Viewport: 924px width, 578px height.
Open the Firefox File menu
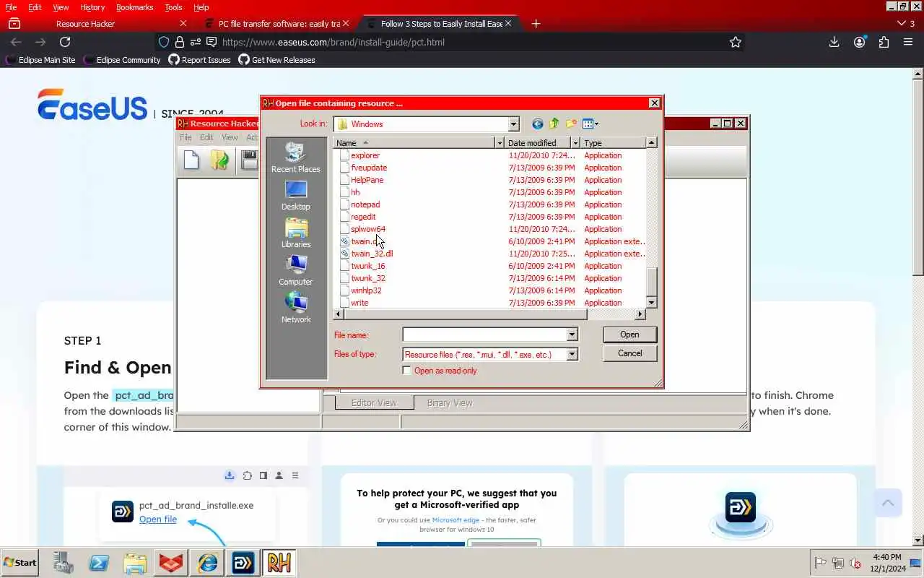point(11,7)
